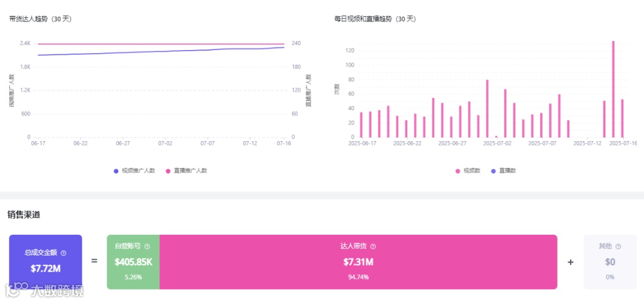Viewport: 644px width, 302px height.
Task: Click the 销售渠道 section heading
Action: point(24,214)
